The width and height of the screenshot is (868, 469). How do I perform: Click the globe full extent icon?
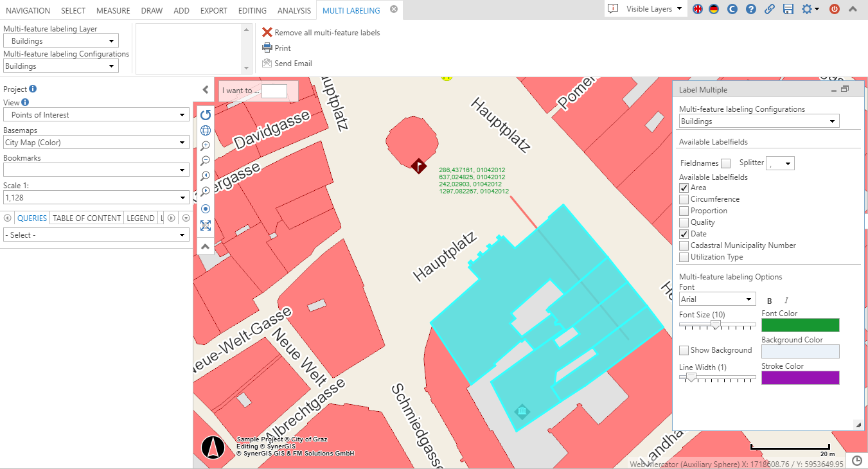205,130
